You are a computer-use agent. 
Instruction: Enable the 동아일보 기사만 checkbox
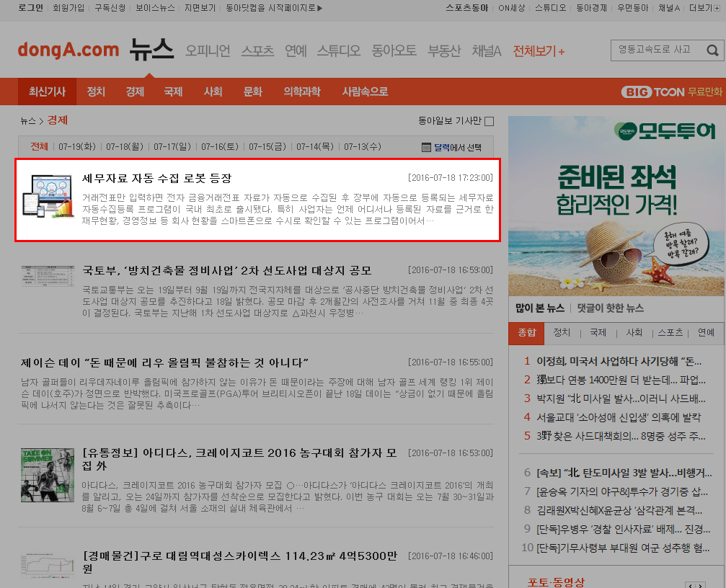click(x=489, y=121)
